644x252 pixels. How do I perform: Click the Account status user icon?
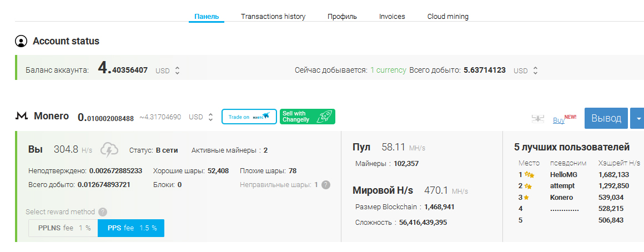[21, 41]
